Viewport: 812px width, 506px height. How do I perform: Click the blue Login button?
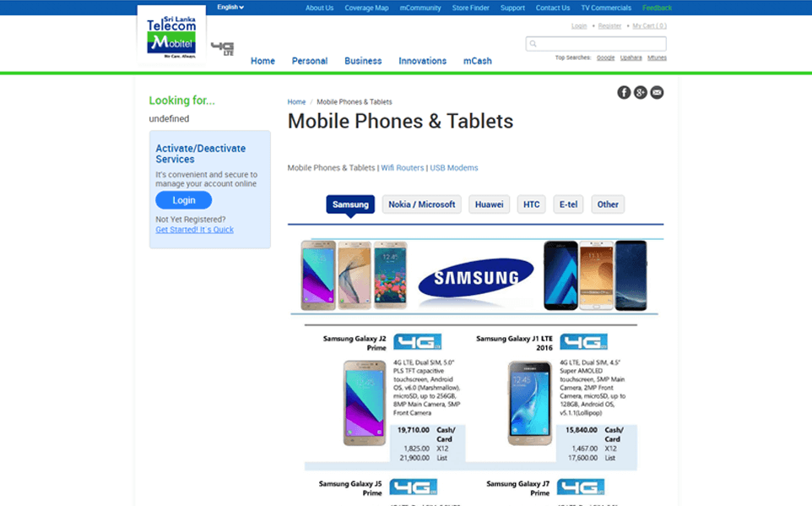click(184, 200)
